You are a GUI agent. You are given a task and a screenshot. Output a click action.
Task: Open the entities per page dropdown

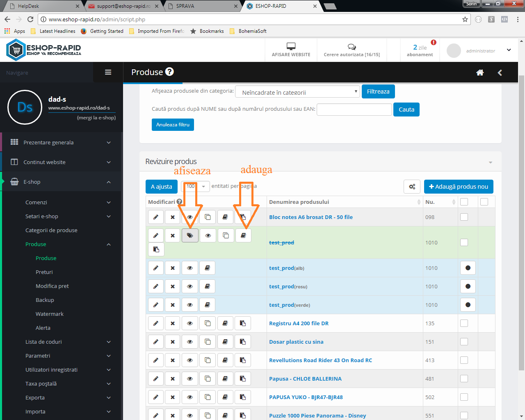tap(196, 186)
